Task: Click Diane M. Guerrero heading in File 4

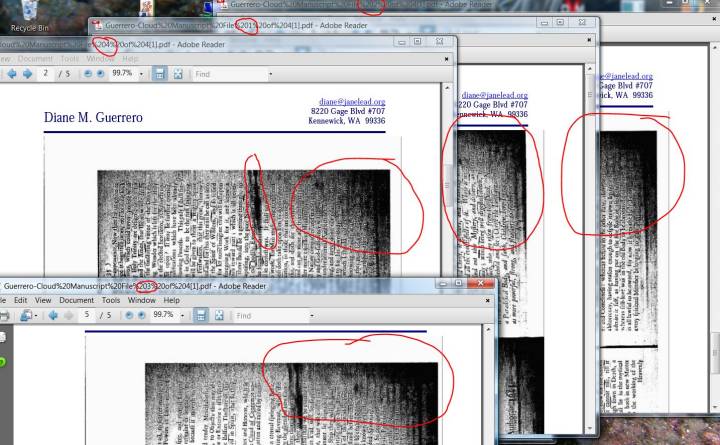Action: point(93,118)
